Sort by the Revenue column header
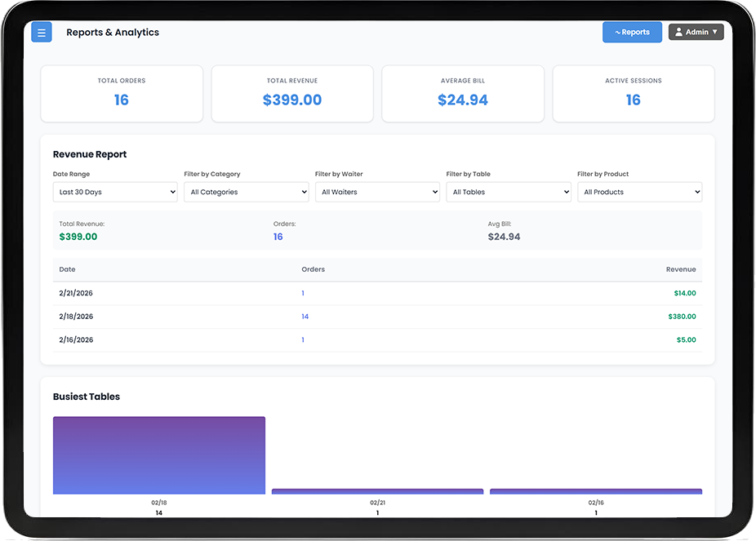Image resolution: width=756 pixels, height=541 pixels. [681, 269]
